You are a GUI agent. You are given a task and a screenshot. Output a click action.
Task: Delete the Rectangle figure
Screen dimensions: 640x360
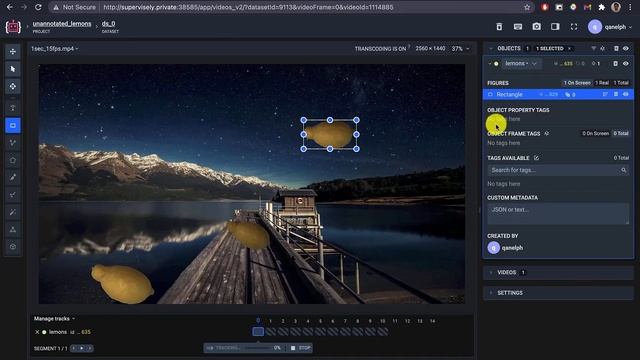[616, 94]
